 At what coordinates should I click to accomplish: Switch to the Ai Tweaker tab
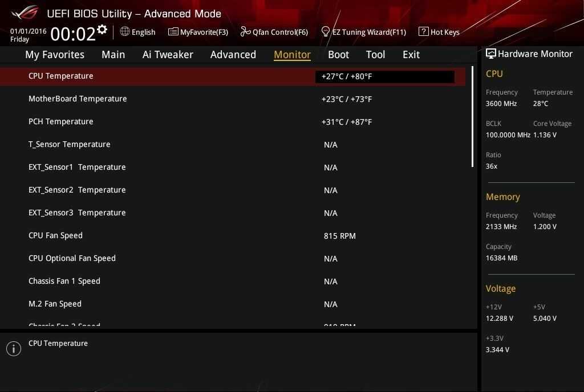click(168, 55)
